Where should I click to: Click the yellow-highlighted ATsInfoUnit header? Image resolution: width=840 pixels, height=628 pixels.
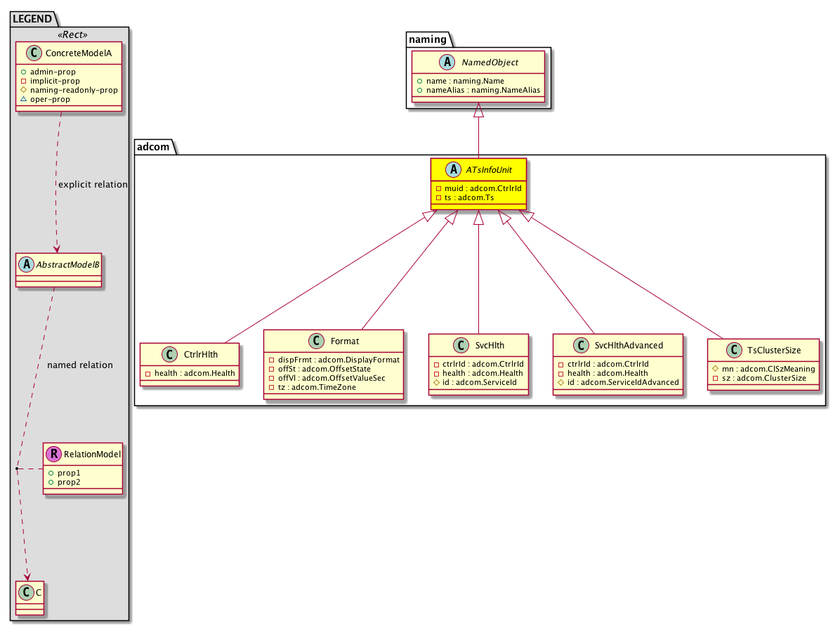point(478,171)
